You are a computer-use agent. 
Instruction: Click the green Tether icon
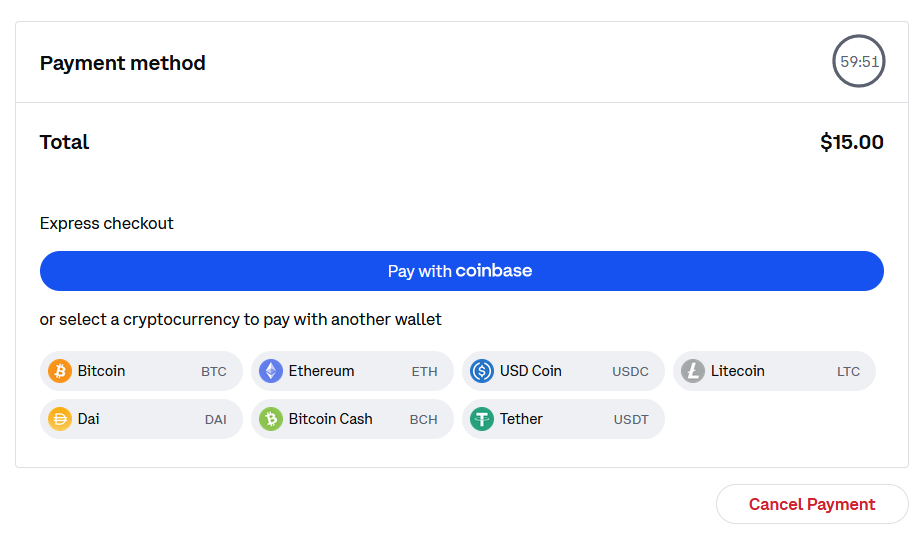click(x=482, y=419)
